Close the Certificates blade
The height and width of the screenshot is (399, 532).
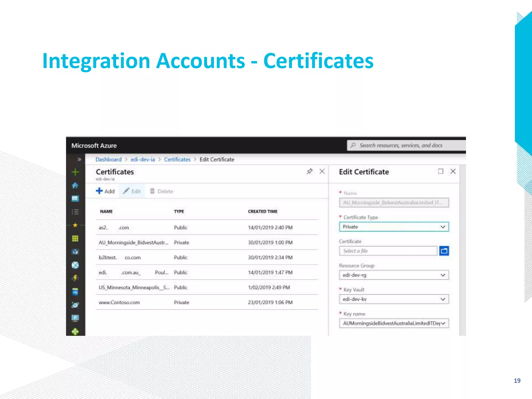322,171
